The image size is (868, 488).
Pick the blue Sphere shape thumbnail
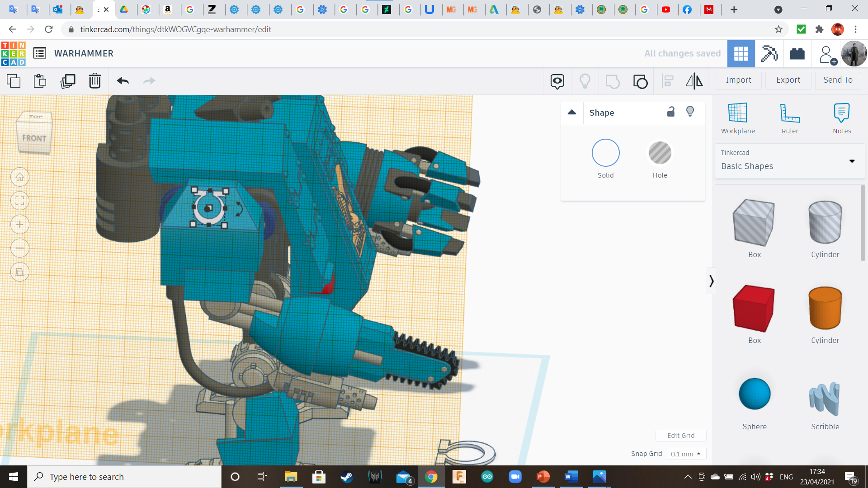[x=754, y=394]
